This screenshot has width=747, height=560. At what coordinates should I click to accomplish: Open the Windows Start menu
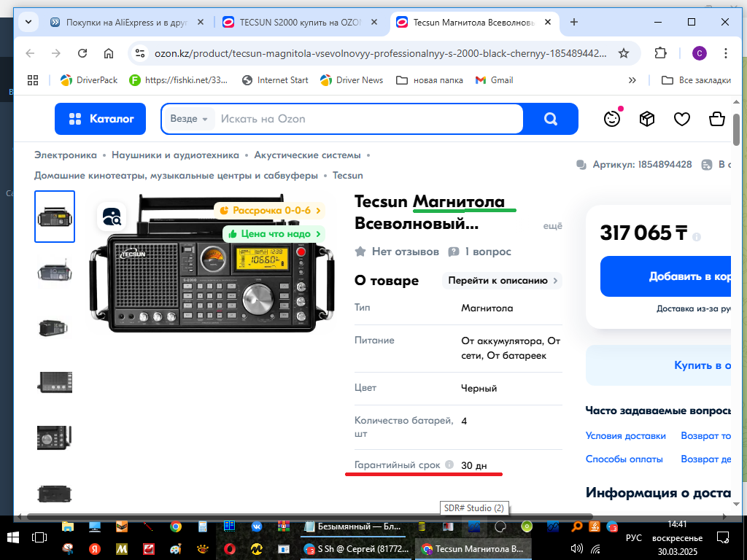(13, 537)
